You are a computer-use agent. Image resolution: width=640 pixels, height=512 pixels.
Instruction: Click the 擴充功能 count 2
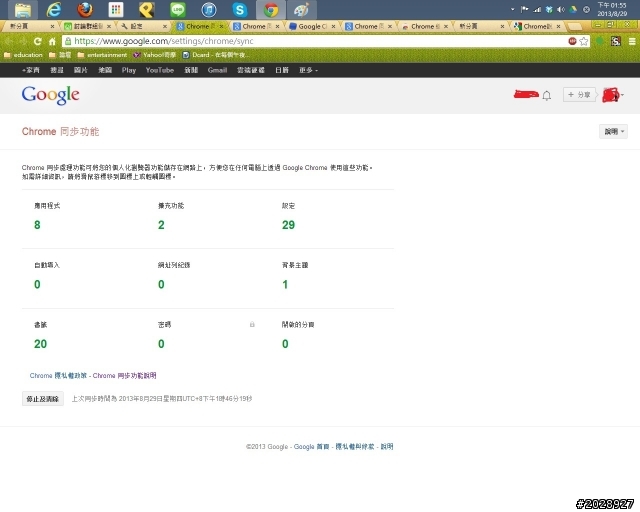pos(161,225)
